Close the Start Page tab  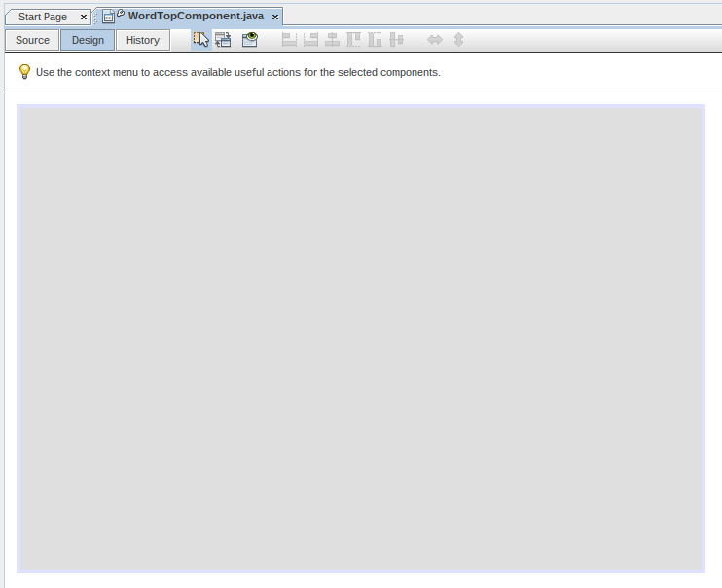(x=84, y=18)
